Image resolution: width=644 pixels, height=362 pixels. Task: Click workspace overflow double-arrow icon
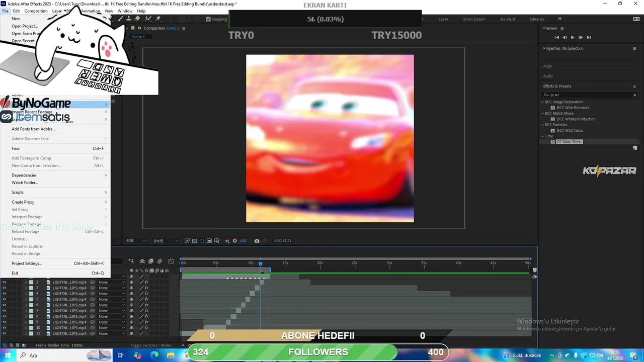coord(559,19)
